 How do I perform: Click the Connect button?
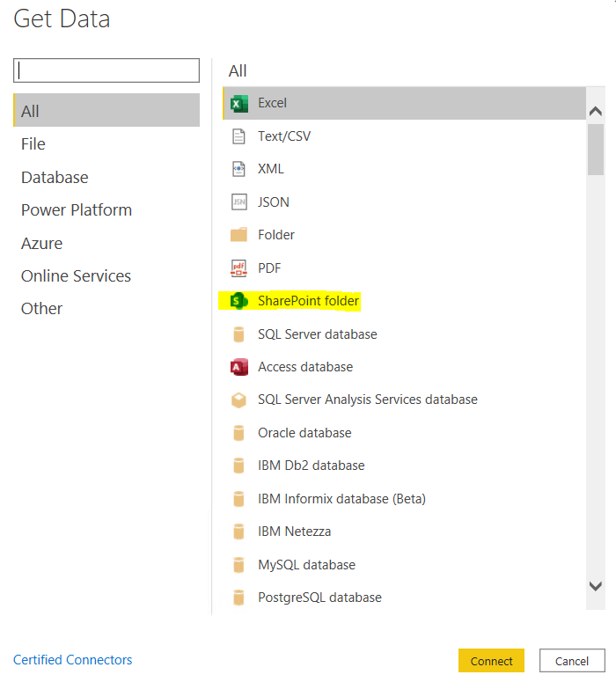[491, 661]
